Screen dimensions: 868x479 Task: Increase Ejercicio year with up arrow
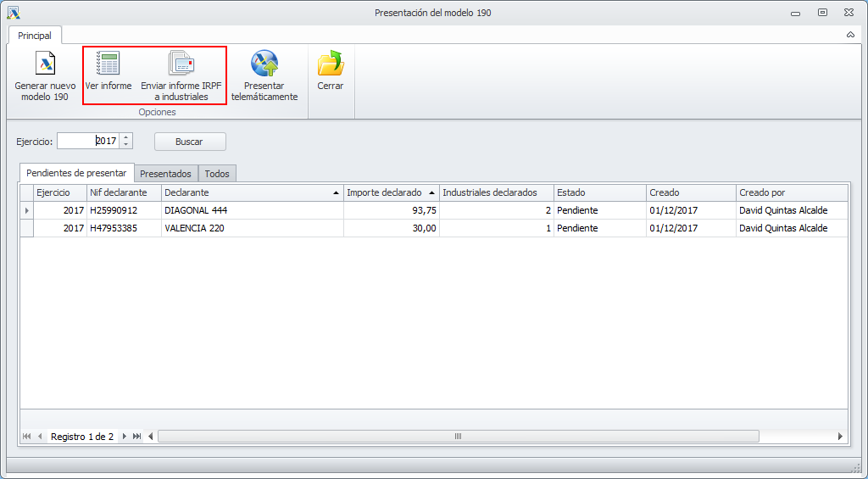[126, 137]
